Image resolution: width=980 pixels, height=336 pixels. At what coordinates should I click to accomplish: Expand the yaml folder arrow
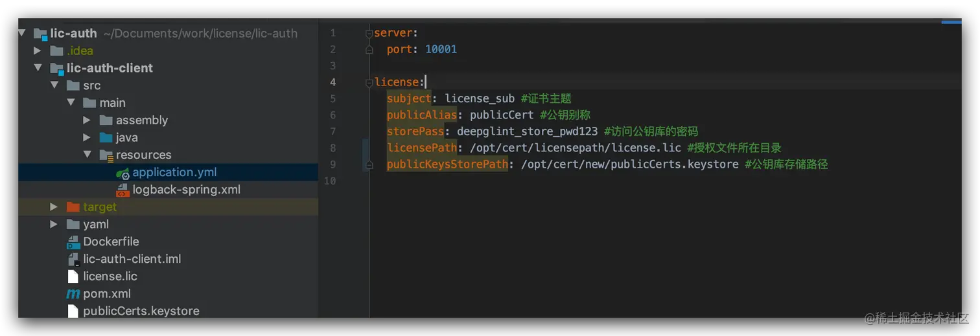coord(54,224)
